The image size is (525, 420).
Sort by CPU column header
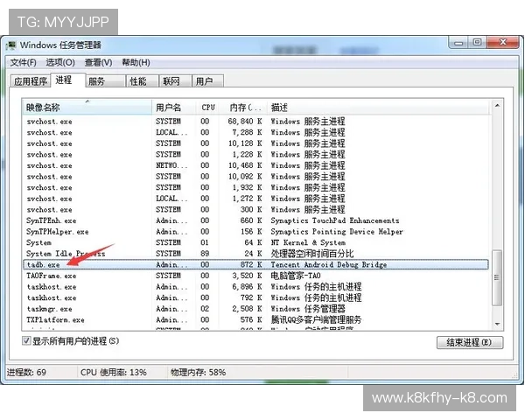[207, 107]
